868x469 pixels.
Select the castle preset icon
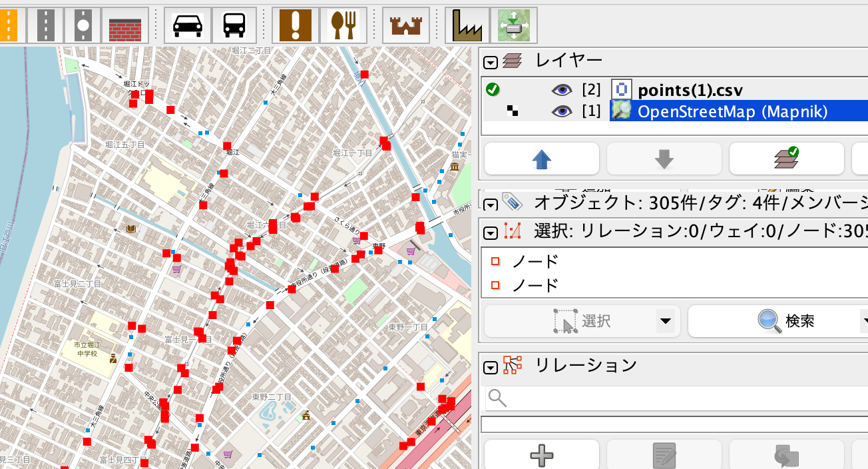click(406, 25)
